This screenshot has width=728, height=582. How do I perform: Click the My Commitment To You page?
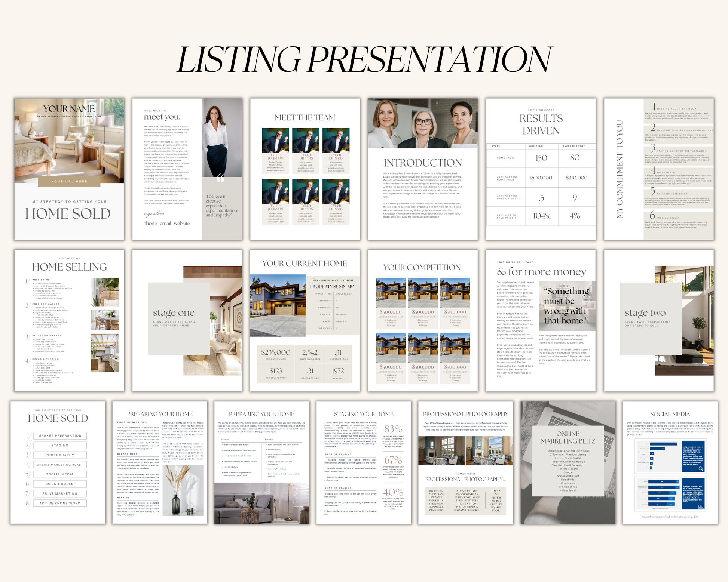(658, 169)
